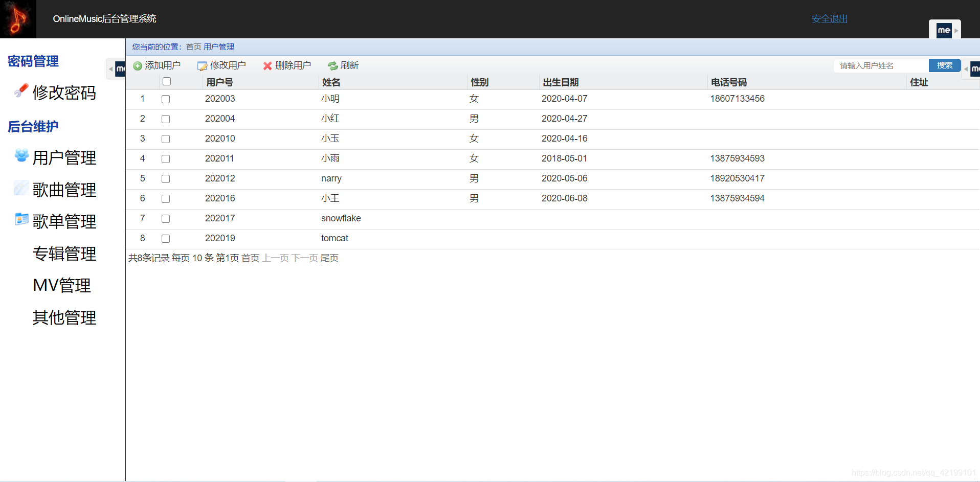The width and height of the screenshot is (980, 482).
Task: Click the flaming music note logo
Action: (x=18, y=19)
